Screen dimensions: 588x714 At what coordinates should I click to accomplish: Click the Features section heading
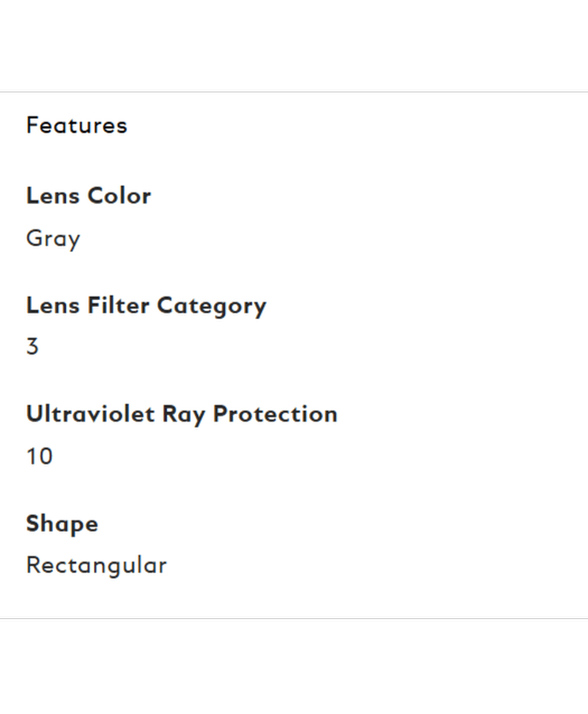[x=76, y=125]
